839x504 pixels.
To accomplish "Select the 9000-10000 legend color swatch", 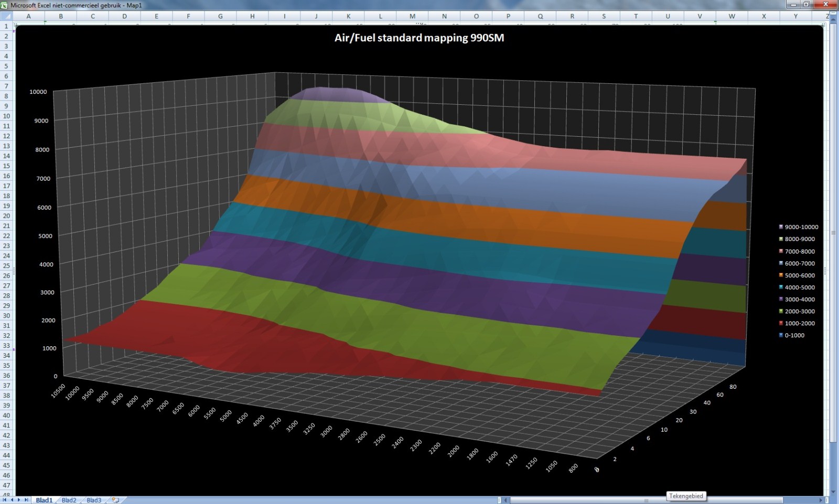I will pos(781,227).
